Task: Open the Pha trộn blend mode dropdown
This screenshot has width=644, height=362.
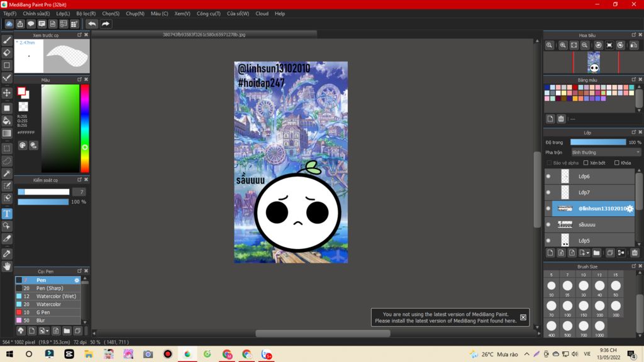Action: click(x=606, y=152)
